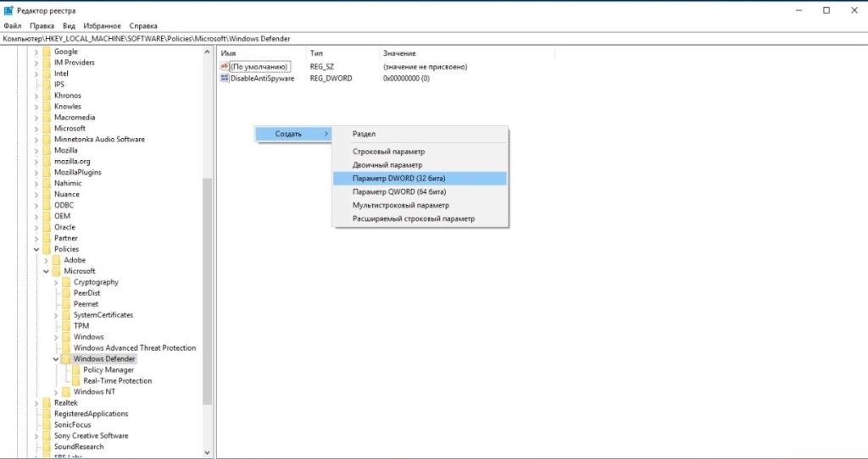
Task: Choose Строковый параметр in the submenu
Action: coord(420,152)
